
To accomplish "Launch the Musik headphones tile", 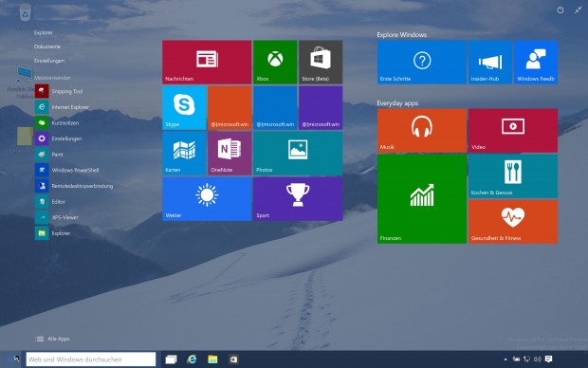I will [422, 131].
